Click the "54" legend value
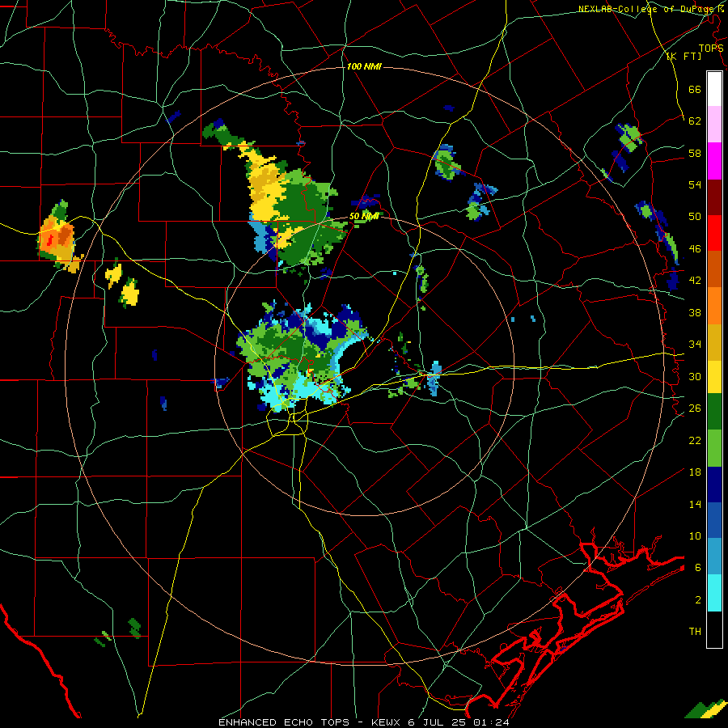Image resolution: width=728 pixels, height=728 pixels. pyautogui.click(x=695, y=184)
